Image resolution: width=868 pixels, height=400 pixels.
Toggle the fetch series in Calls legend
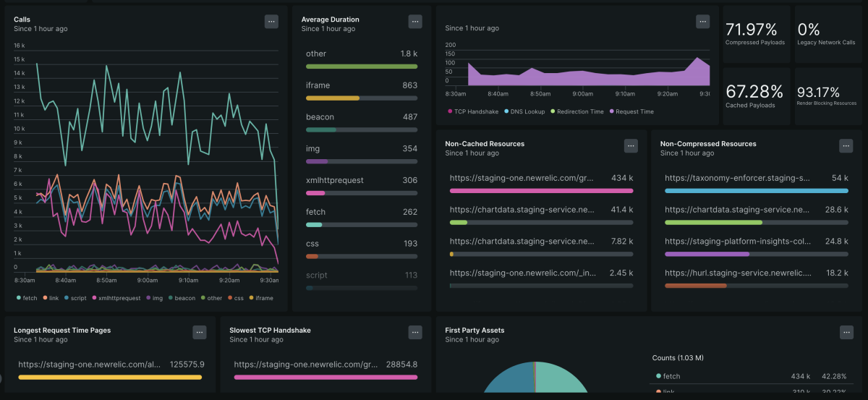point(27,298)
